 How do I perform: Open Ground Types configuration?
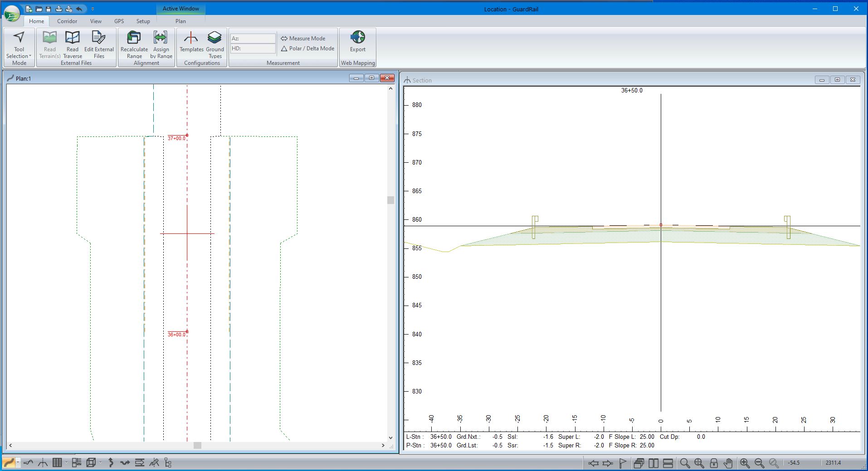coord(215,44)
